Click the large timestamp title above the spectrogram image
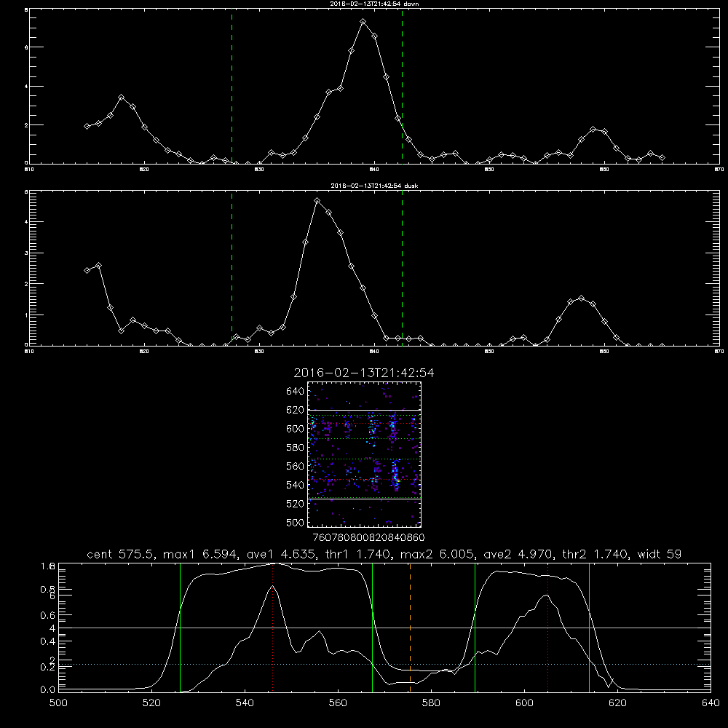The height and width of the screenshot is (728, 728). [x=364, y=373]
